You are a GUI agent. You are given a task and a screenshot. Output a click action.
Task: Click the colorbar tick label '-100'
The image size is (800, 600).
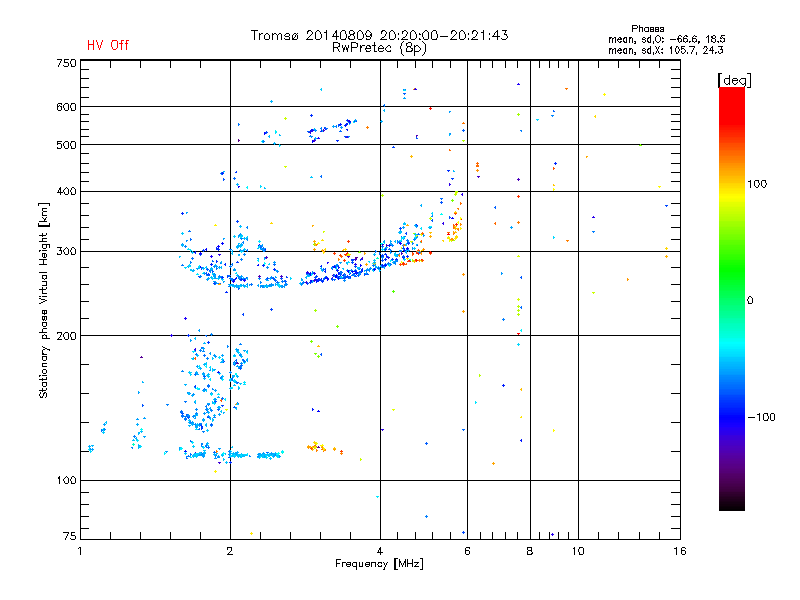pyautogui.click(x=761, y=417)
